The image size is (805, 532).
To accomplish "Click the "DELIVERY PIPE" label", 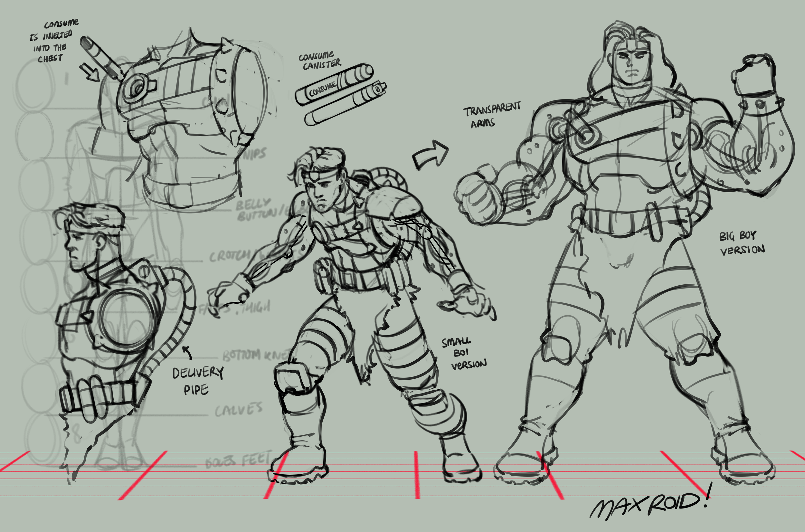I will click(x=197, y=381).
